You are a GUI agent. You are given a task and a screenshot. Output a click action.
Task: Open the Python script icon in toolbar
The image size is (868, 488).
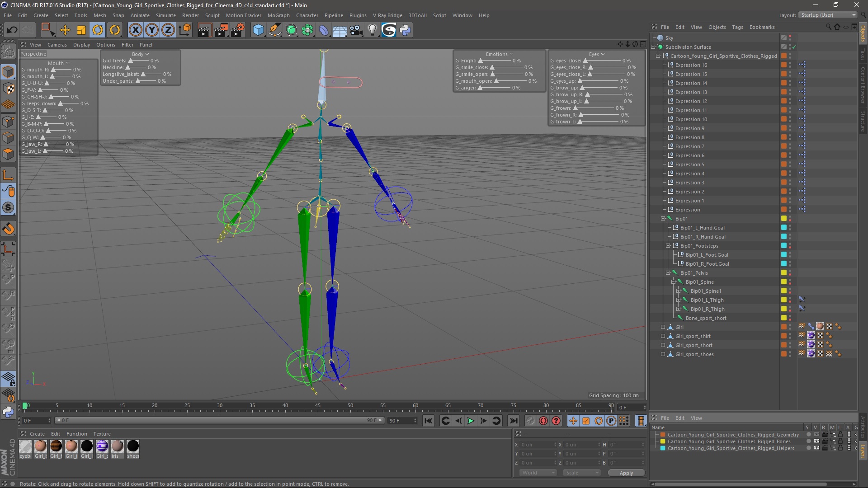[x=405, y=30]
